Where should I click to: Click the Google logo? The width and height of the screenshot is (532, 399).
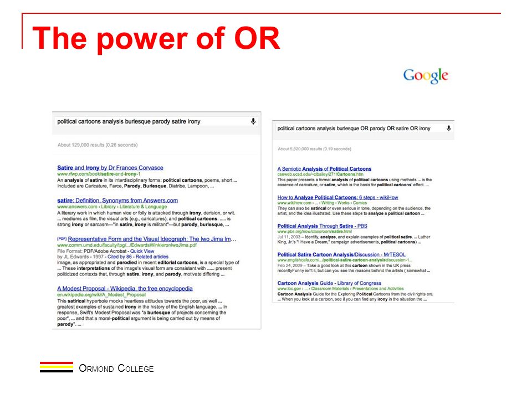click(x=426, y=75)
